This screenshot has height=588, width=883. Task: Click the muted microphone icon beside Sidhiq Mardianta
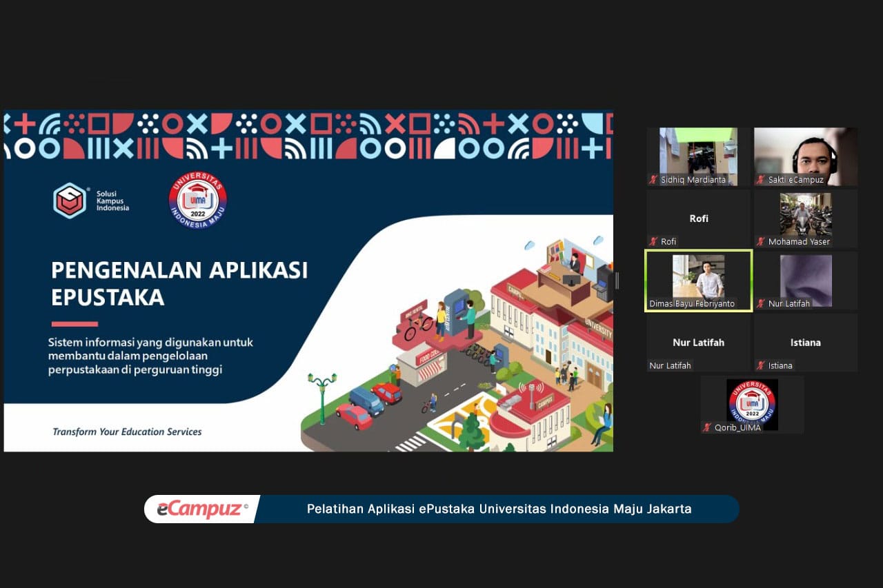(x=653, y=180)
